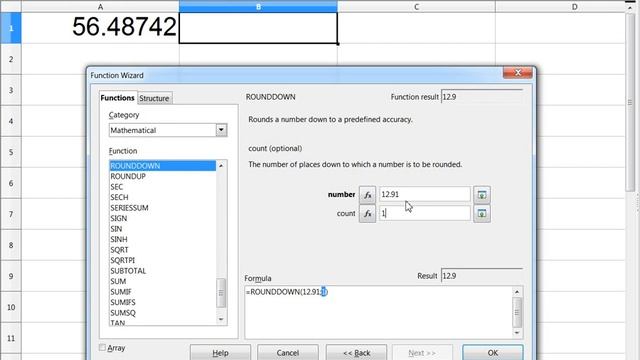This screenshot has height=360, width=640.
Task: Click the OK button
Action: [x=493, y=352]
